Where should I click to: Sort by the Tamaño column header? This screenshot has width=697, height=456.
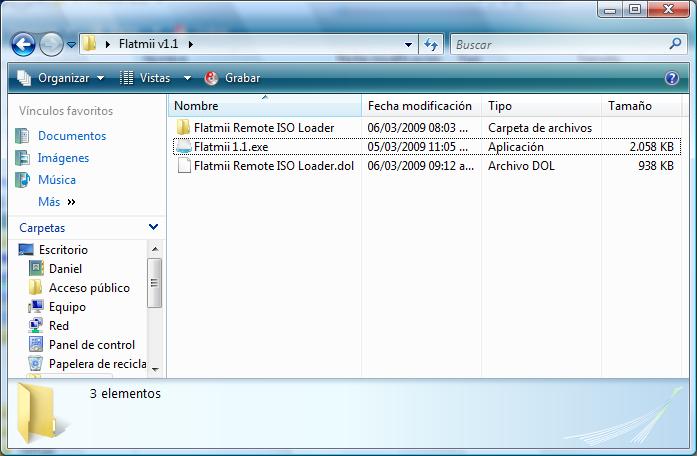click(x=641, y=106)
